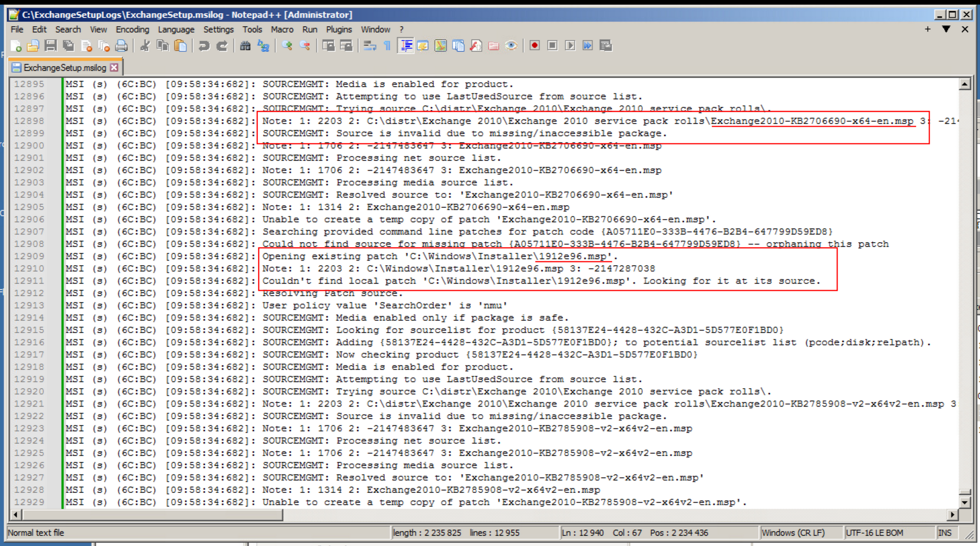Click the User Defined Language icon
Screen dimensions: 980x546
click(x=423, y=46)
